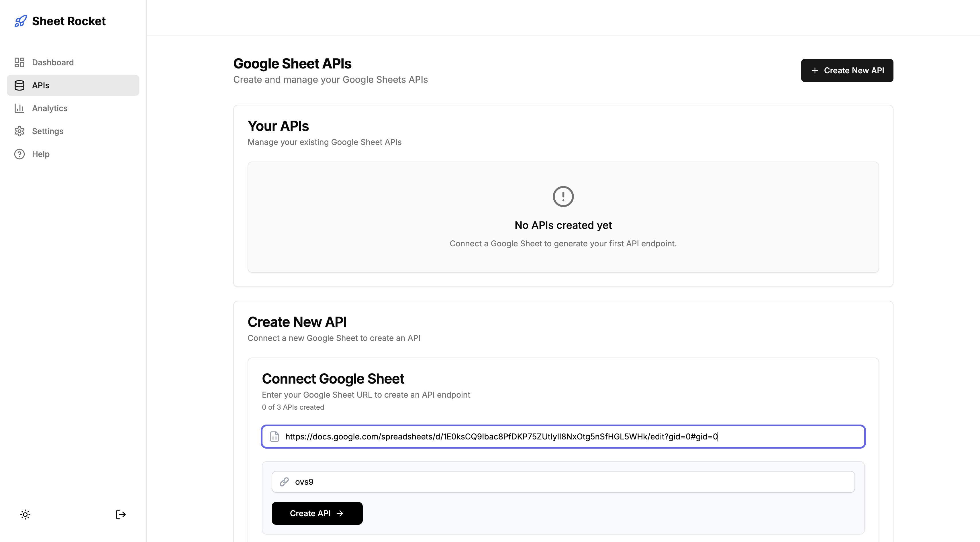Viewport: 980px width, 542px height.
Task: Toggle light/dark theme sun icon
Action: click(x=25, y=514)
